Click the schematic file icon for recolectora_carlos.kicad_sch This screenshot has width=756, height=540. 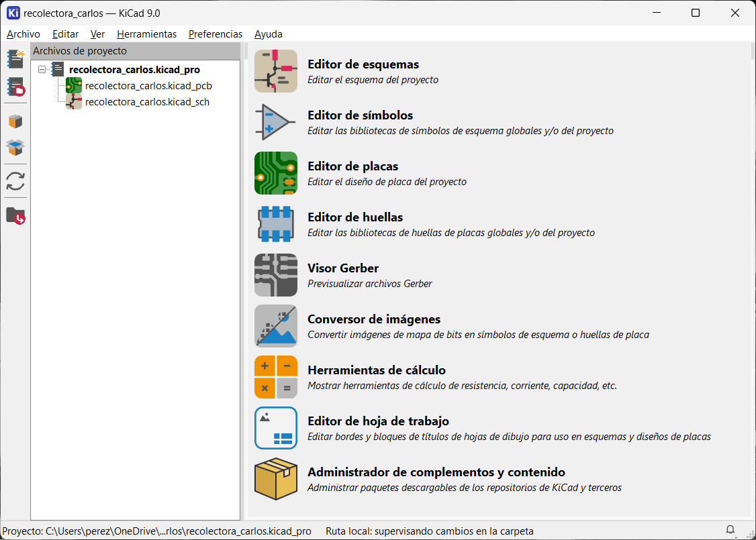pos(74,102)
